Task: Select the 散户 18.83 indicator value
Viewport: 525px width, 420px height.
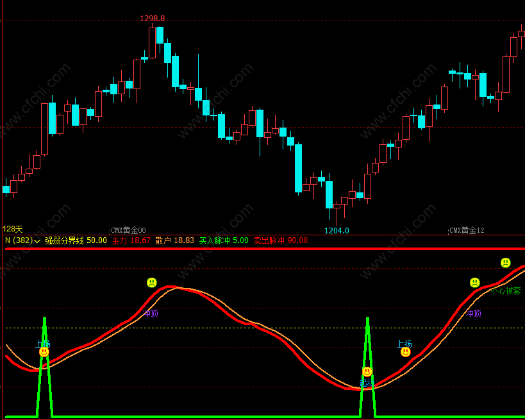Action: [175, 240]
